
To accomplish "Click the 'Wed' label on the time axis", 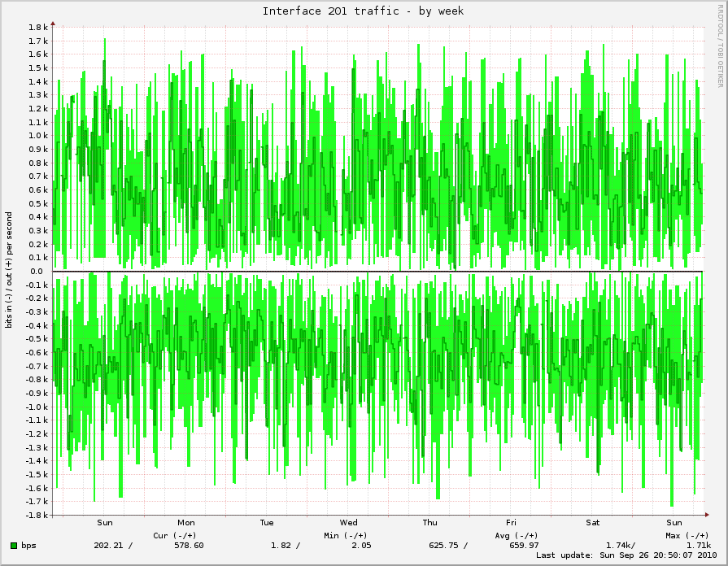I will click(349, 523).
